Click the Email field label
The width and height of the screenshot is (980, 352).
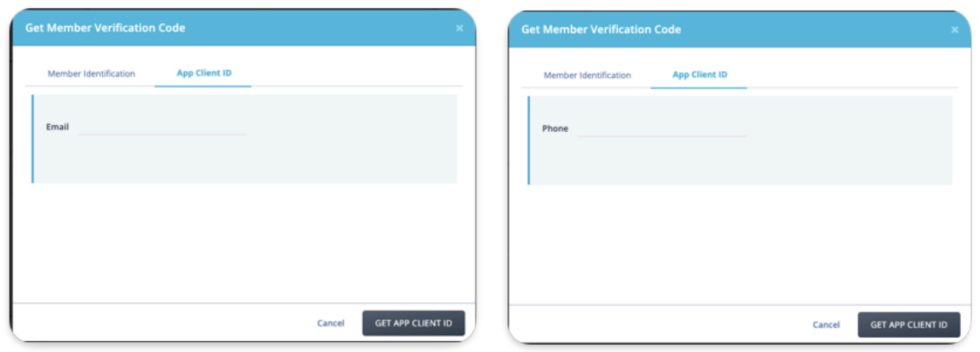point(58,127)
